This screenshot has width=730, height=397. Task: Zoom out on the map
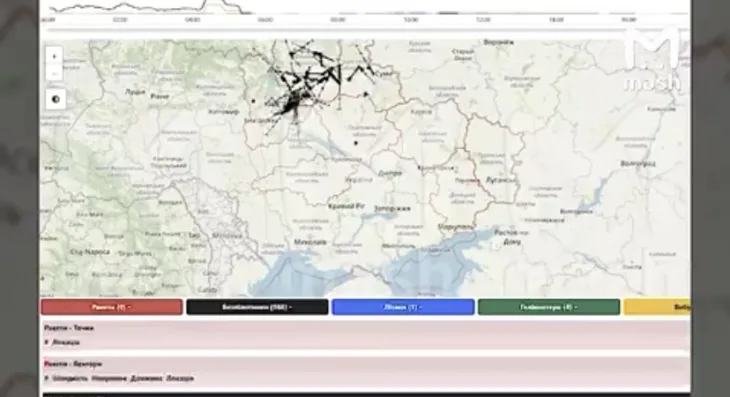coord(54,73)
